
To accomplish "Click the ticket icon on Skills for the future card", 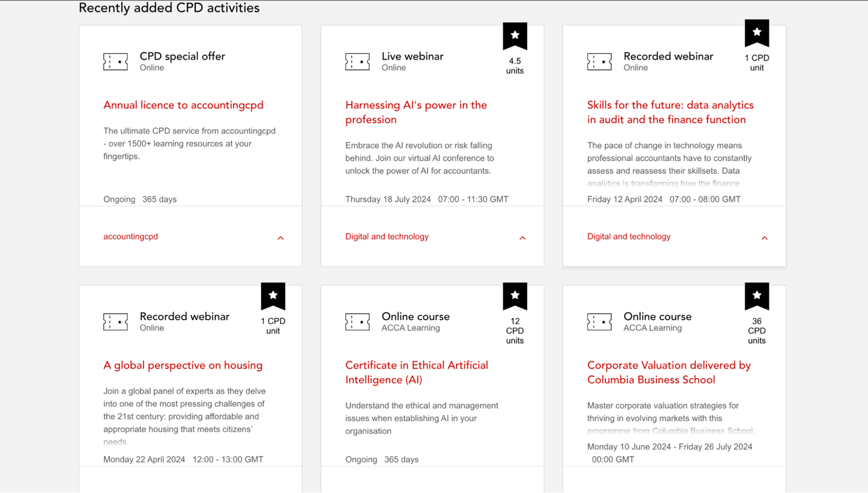I will click(x=599, y=62).
